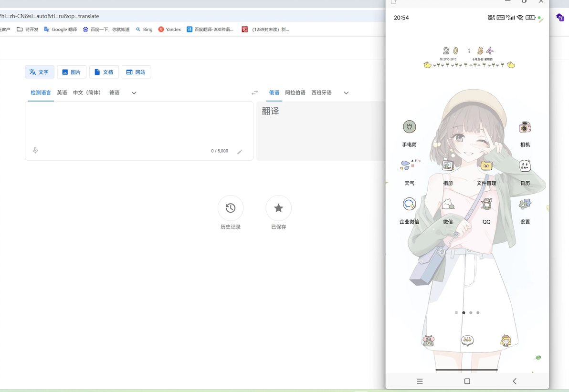
Task: Expand more target languages chevron
Action: 346,93
